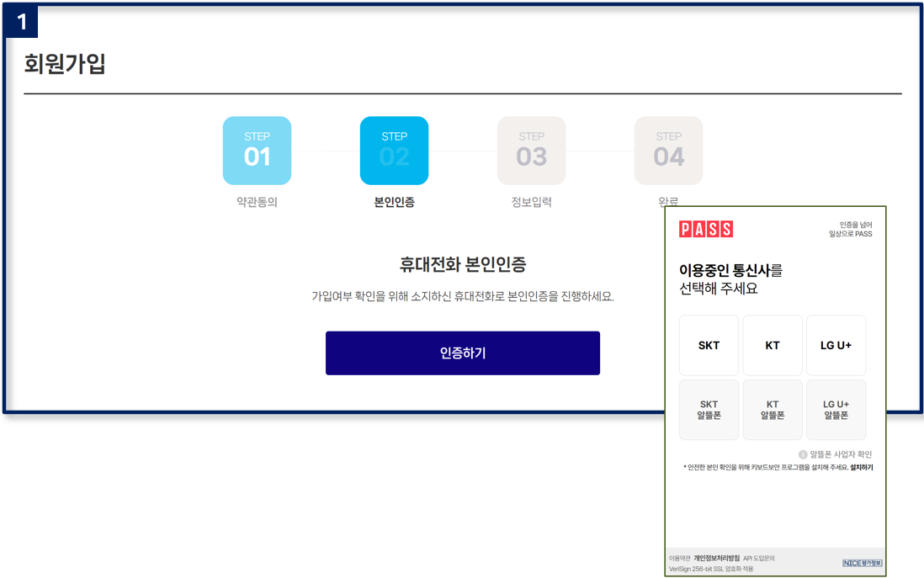Click the 알뜰폰 사업자 확인 text link
Screen dimensions: 924x578
point(841,454)
